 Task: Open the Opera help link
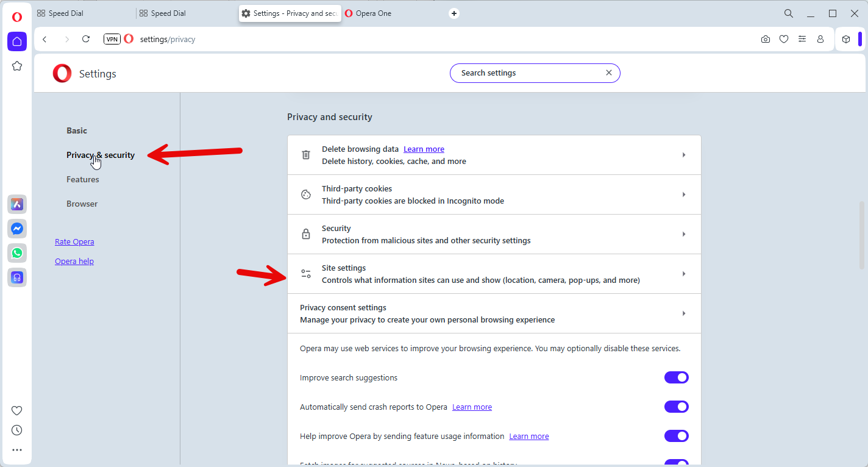(x=74, y=262)
